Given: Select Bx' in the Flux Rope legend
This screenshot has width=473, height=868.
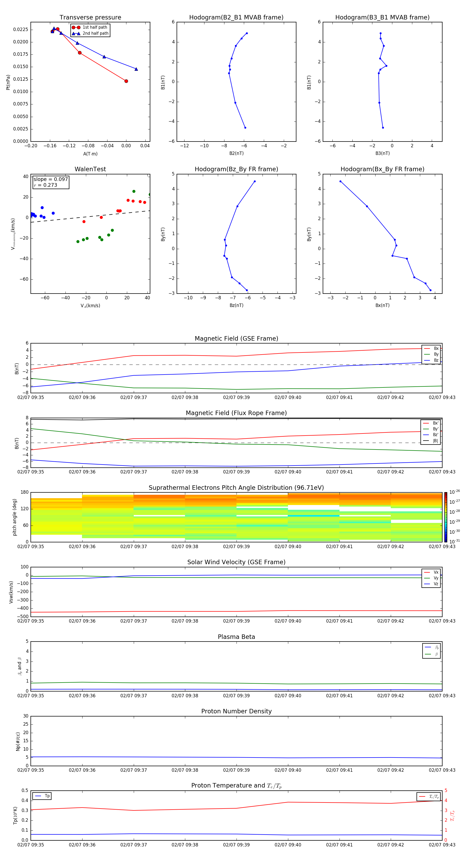Looking at the screenshot, I should [431, 423].
